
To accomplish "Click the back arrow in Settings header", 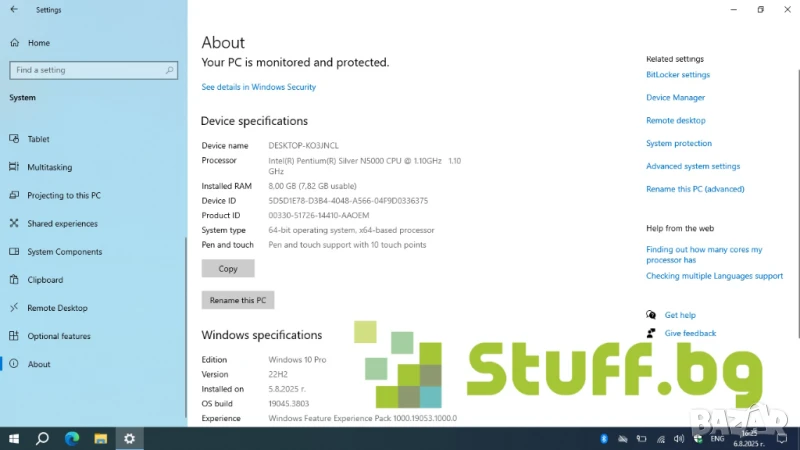I will (14, 10).
